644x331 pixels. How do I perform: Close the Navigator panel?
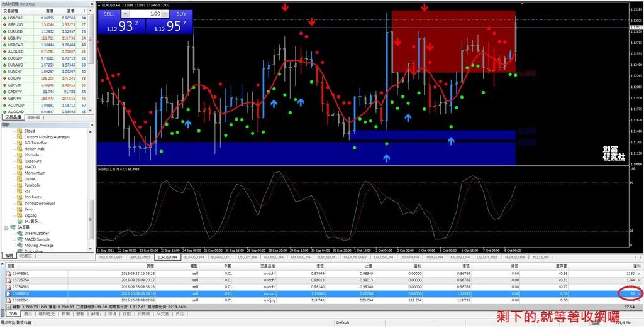92,125
